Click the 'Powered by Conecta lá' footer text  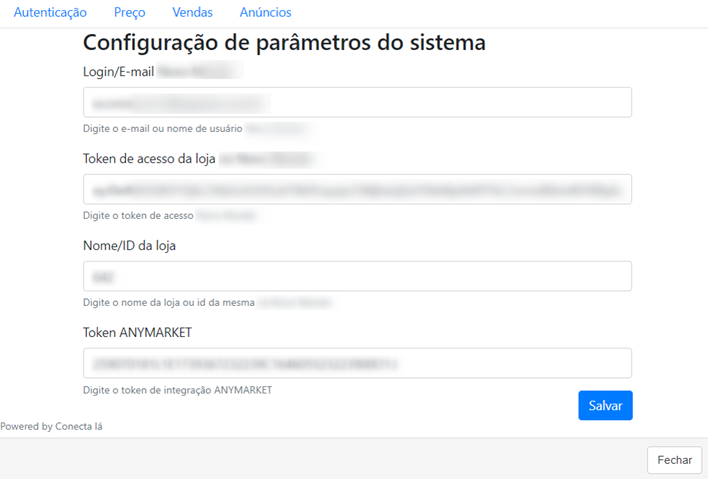[x=51, y=427]
